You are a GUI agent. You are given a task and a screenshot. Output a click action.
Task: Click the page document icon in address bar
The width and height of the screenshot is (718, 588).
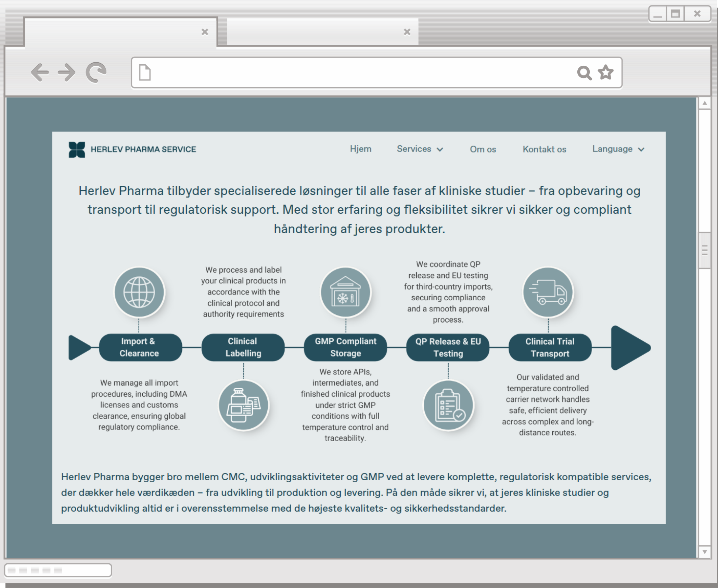(x=145, y=73)
